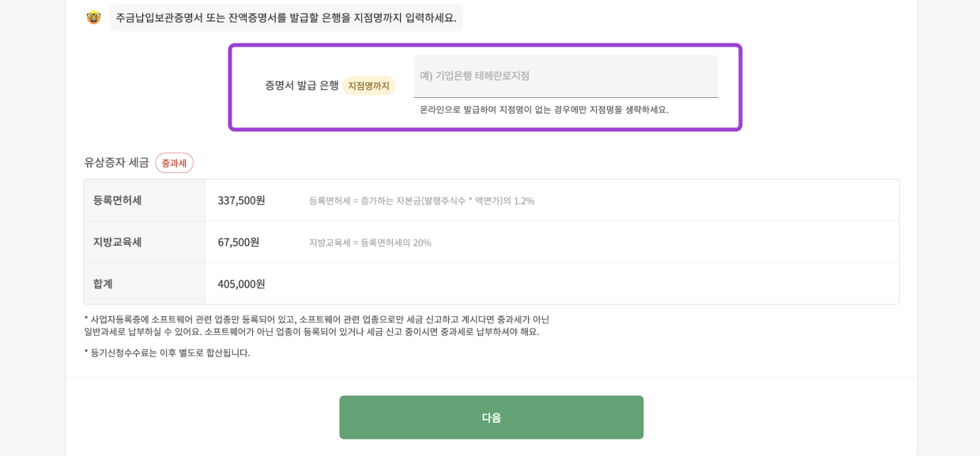Image resolution: width=980 pixels, height=456 pixels.
Task: Click the 합계 total row header
Action: [102, 284]
